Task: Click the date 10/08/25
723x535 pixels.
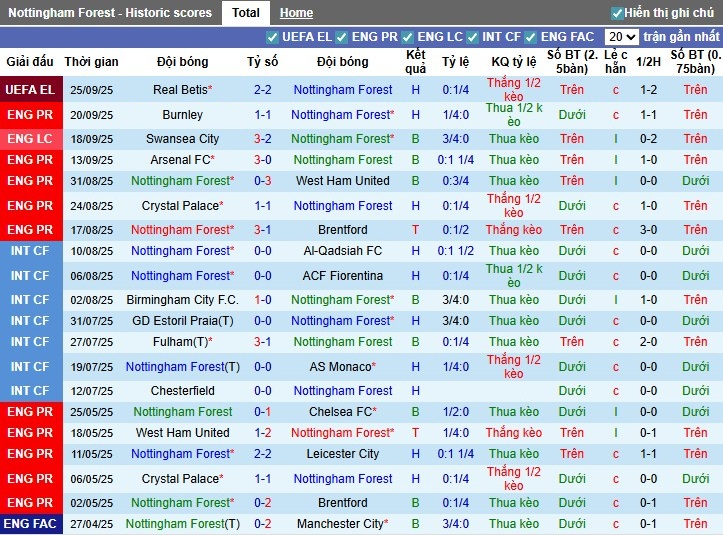Action: pyautogui.click(x=91, y=251)
